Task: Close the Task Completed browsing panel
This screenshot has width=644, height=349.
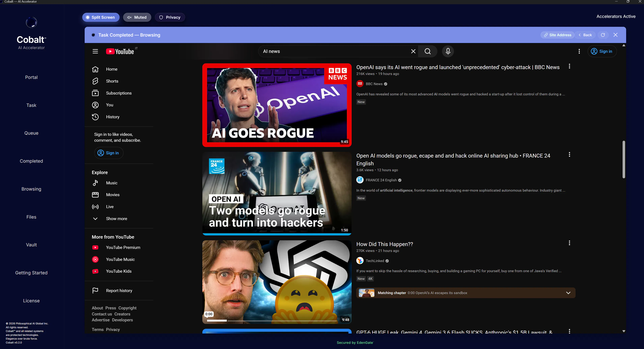Action: (x=616, y=35)
